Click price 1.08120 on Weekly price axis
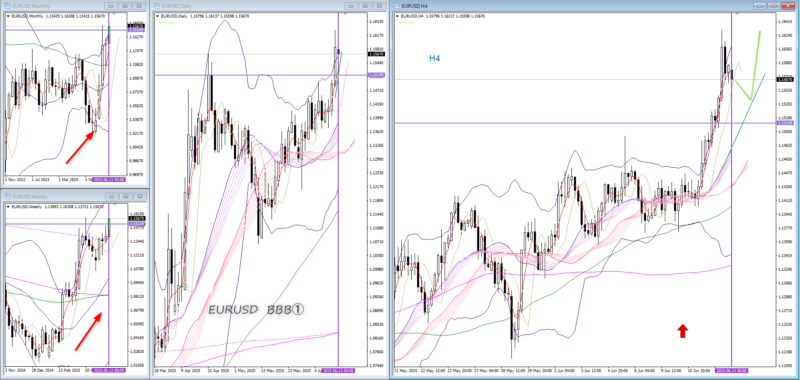Image resolution: width=800 pixels, height=380 pixels. click(136, 296)
